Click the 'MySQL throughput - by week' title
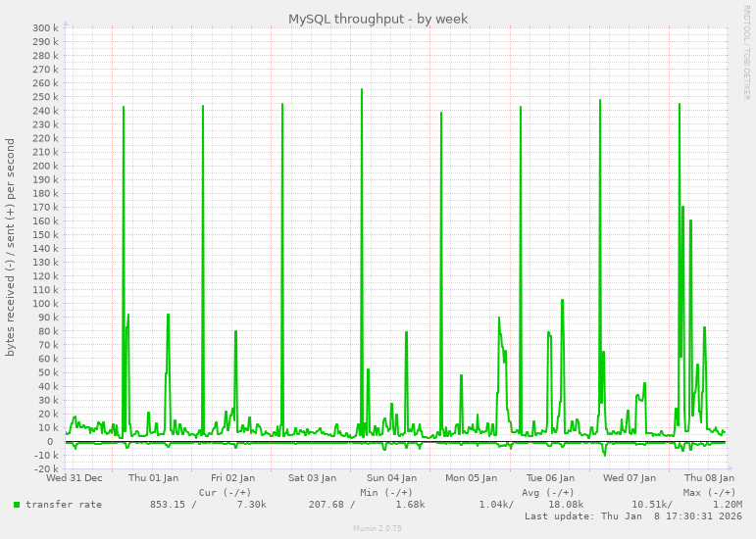 (378, 19)
